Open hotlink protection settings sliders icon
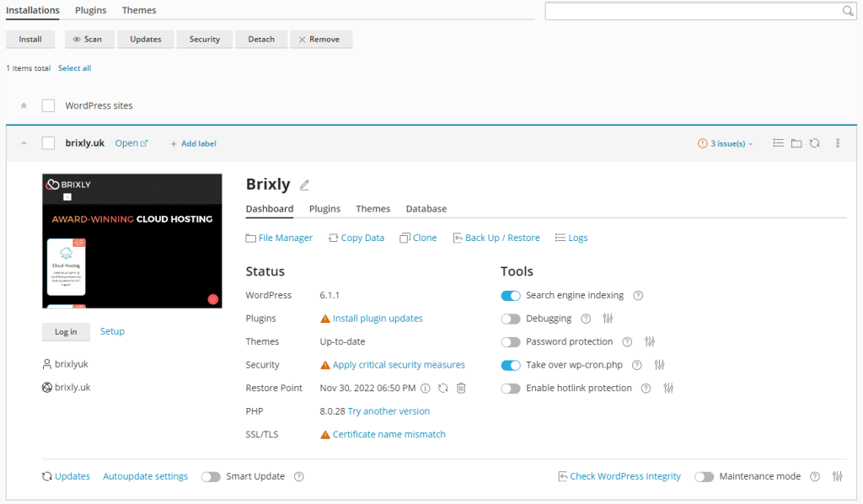The width and height of the screenshot is (863, 504). click(668, 389)
